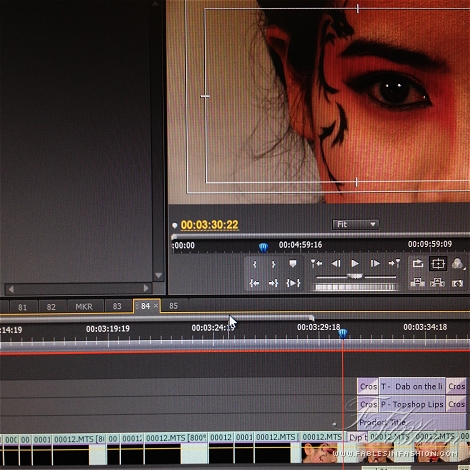Click the Export Frame camera icon

[x=457, y=283]
